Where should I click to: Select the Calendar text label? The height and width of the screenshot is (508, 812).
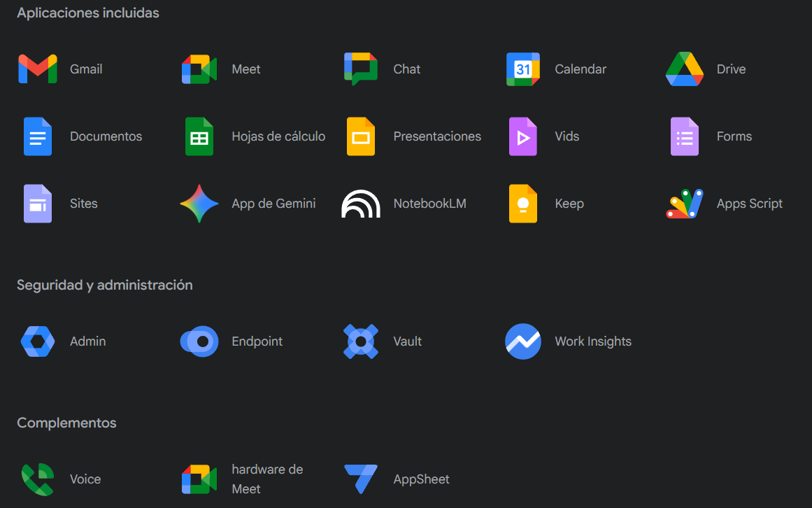pyautogui.click(x=580, y=69)
